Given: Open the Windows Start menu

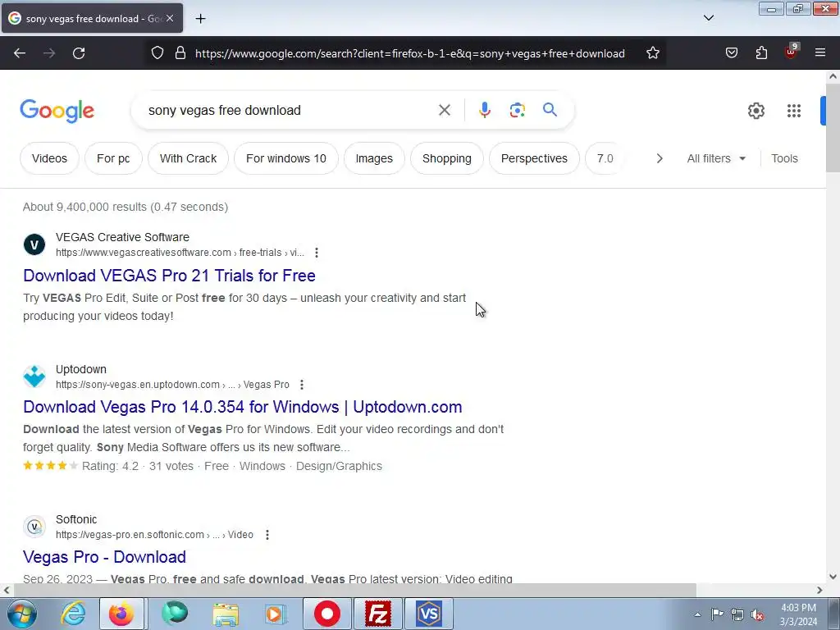Looking at the screenshot, I should pyautogui.click(x=21, y=614).
